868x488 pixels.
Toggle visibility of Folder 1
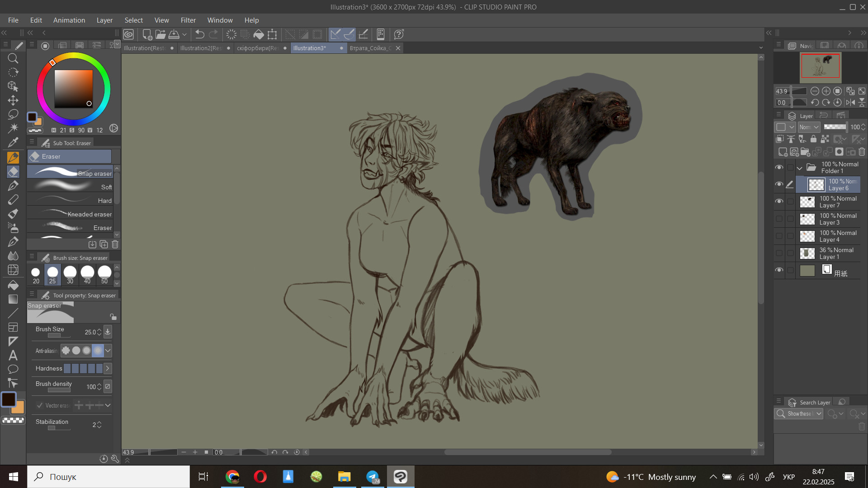[x=779, y=168]
